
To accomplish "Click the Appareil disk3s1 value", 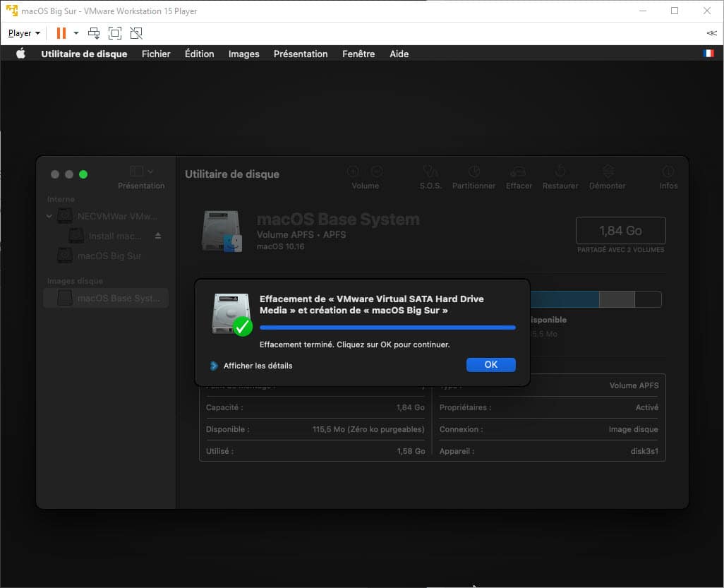I will [x=644, y=451].
